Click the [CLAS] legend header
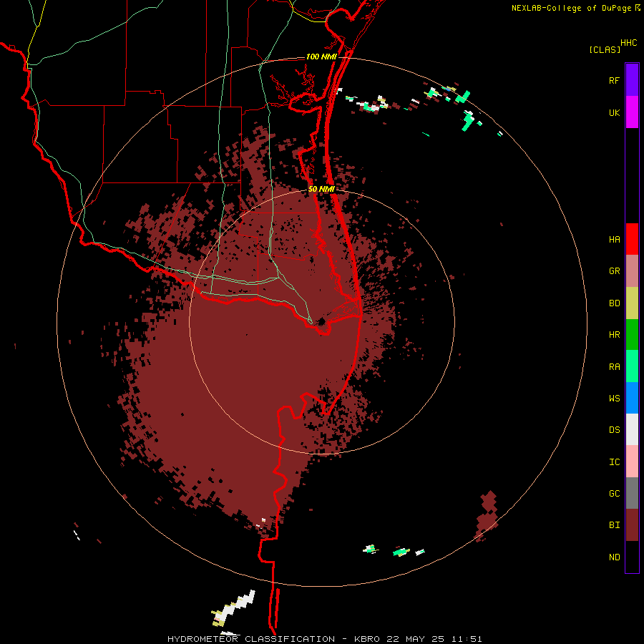Viewport: 644px width, 644px height. click(605, 49)
